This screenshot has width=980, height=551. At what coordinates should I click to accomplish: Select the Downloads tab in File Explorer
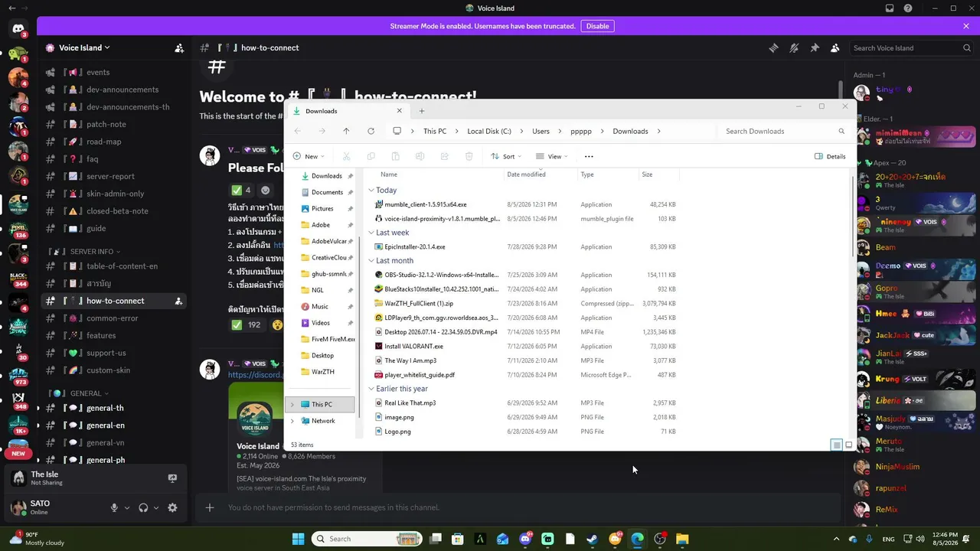tap(347, 111)
